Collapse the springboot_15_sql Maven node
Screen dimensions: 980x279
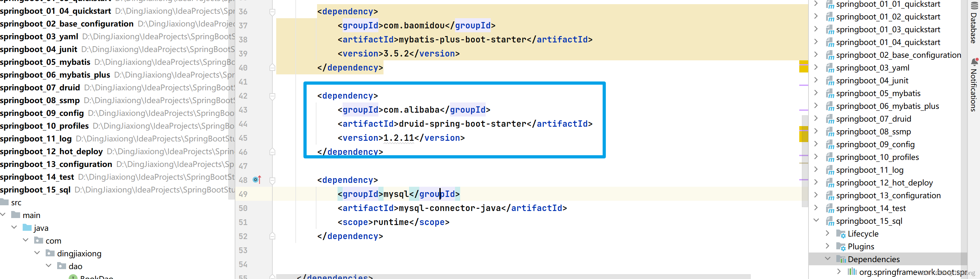(x=816, y=221)
